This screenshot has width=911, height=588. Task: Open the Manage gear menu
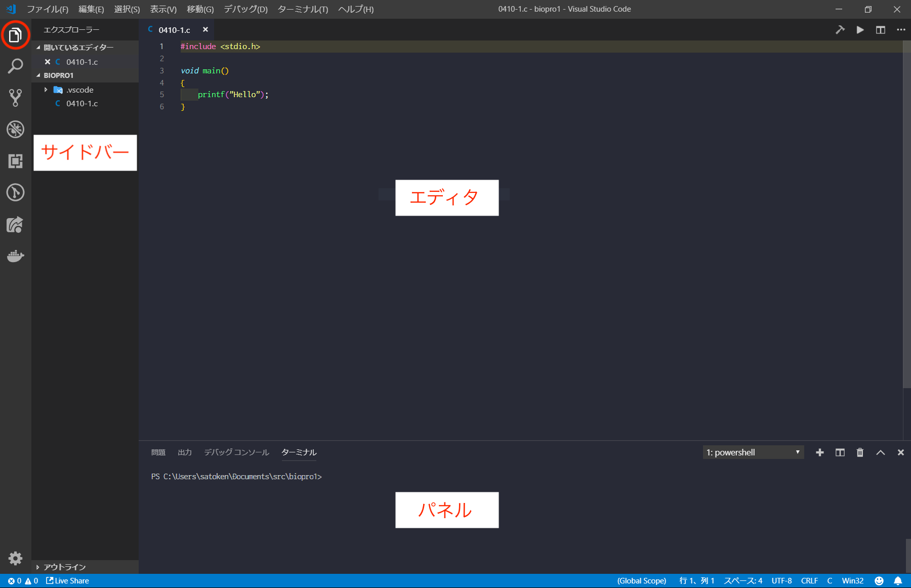click(x=15, y=558)
